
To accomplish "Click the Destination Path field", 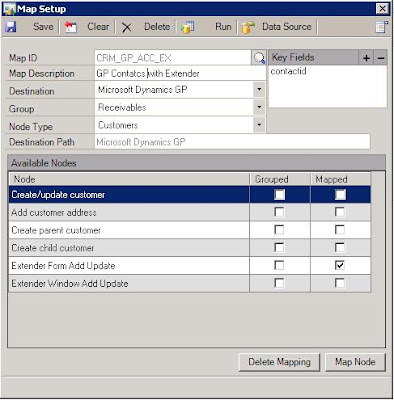I will pos(232,142).
